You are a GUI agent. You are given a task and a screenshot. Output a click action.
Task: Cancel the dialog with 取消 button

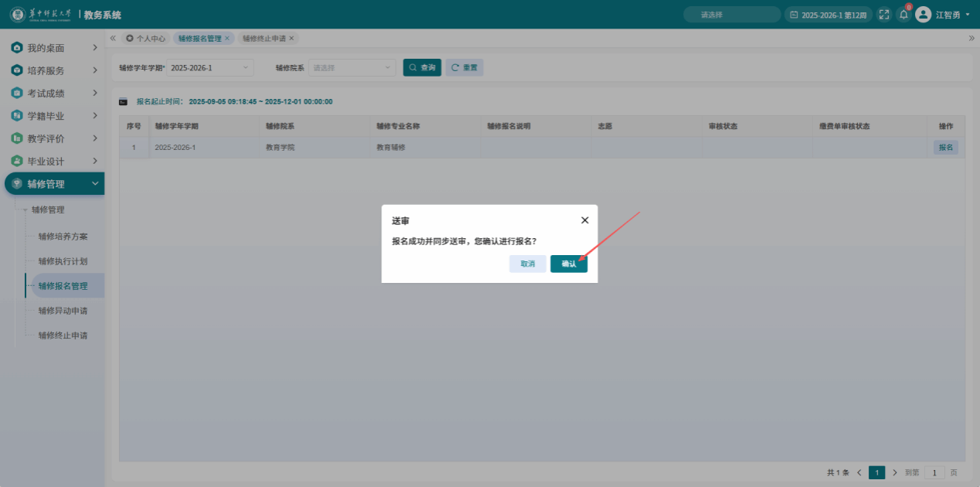point(527,264)
